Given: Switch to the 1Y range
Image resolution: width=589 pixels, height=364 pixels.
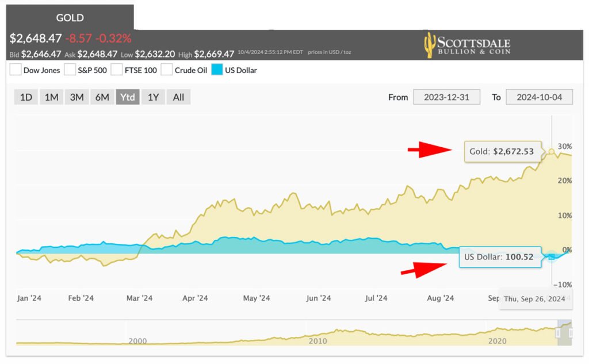Looking at the screenshot, I should (x=153, y=97).
